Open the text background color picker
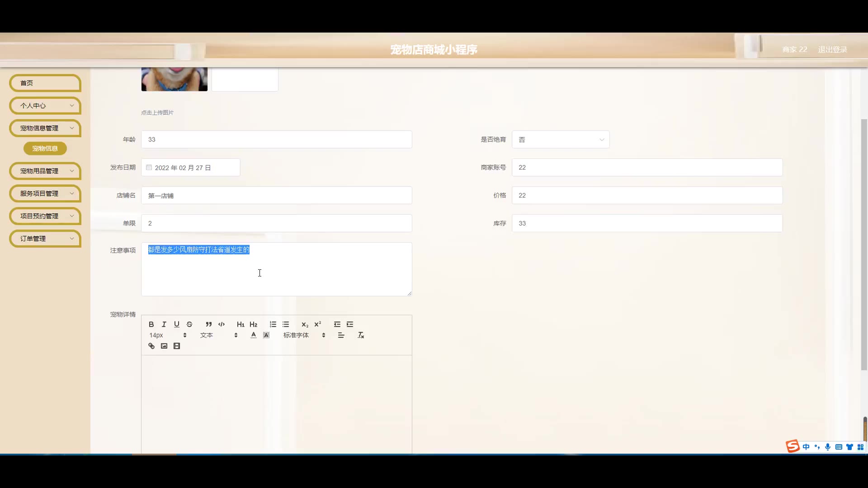The height and width of the screenshot is (488, 868). 266,335
